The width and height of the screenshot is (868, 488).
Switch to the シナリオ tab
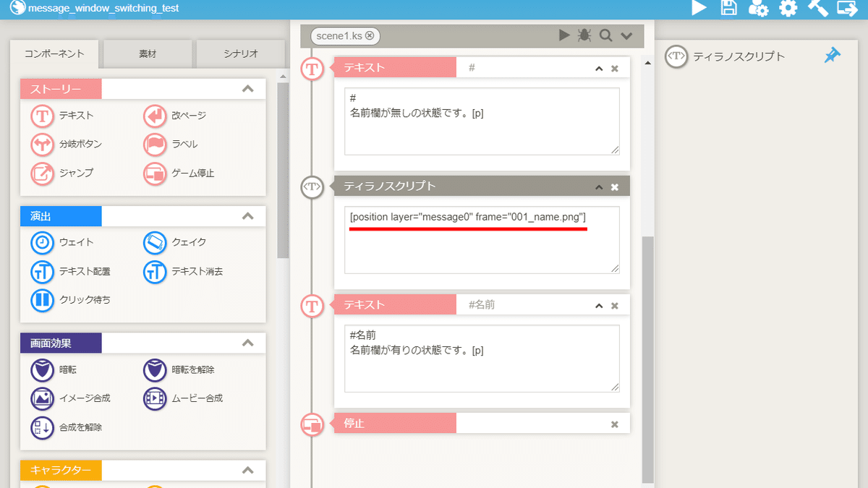pos(241,54)
